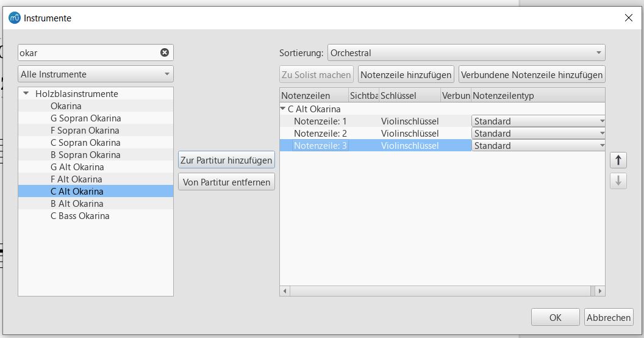
Task: Click Von Partitur entfernen button
Action: (226, 182)
